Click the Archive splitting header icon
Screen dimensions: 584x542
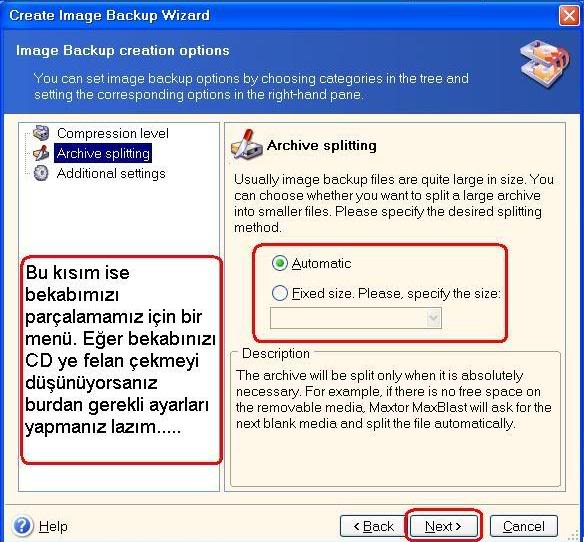click(x=246, y=145)
